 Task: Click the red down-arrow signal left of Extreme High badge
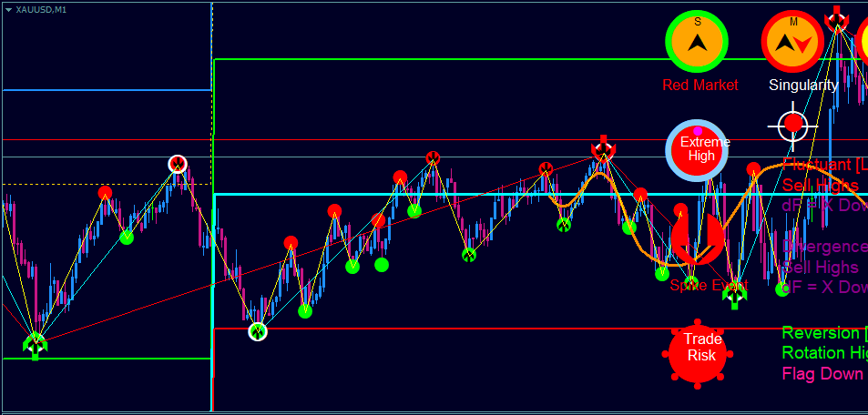point(603,147)
